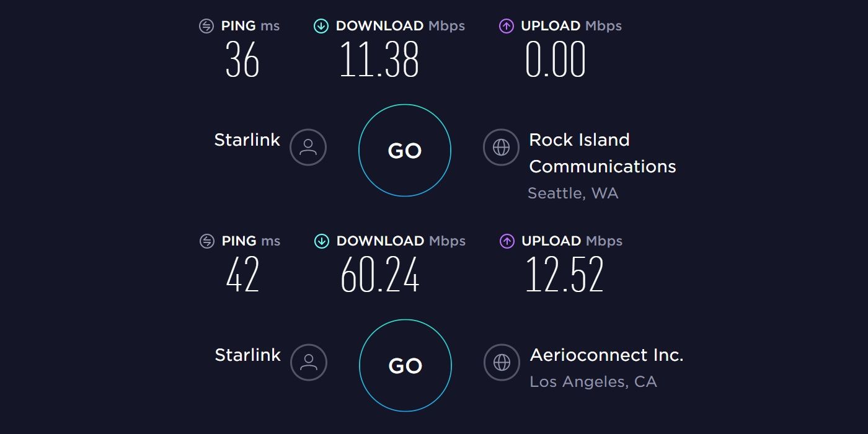Click the Seattle, WA location text
The height and width of the screenshot is (434, 868).
pos(573,193)
